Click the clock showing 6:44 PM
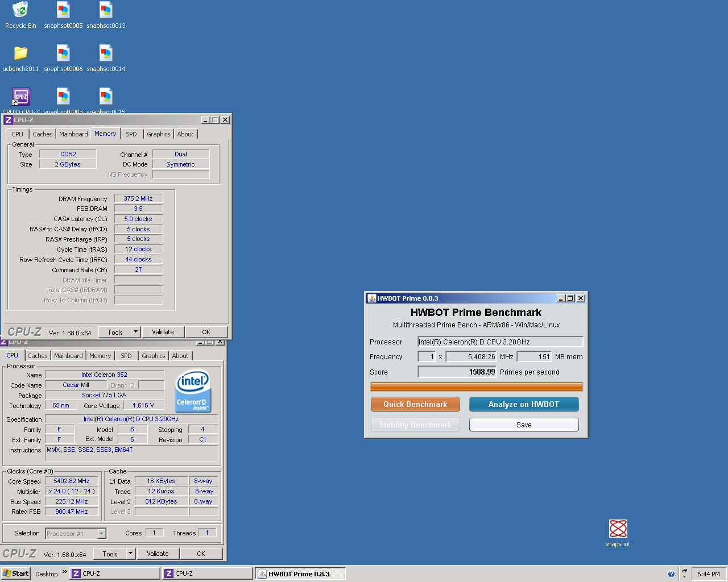This screenshot has height=582, width=728. coord(709,574)
